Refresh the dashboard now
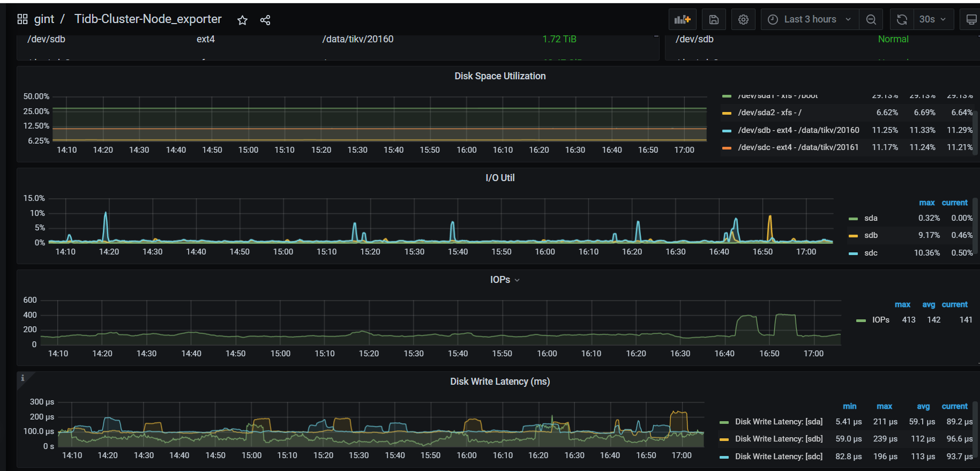The height and width of the screenshot is (471, 980). [x=902, y=20]
